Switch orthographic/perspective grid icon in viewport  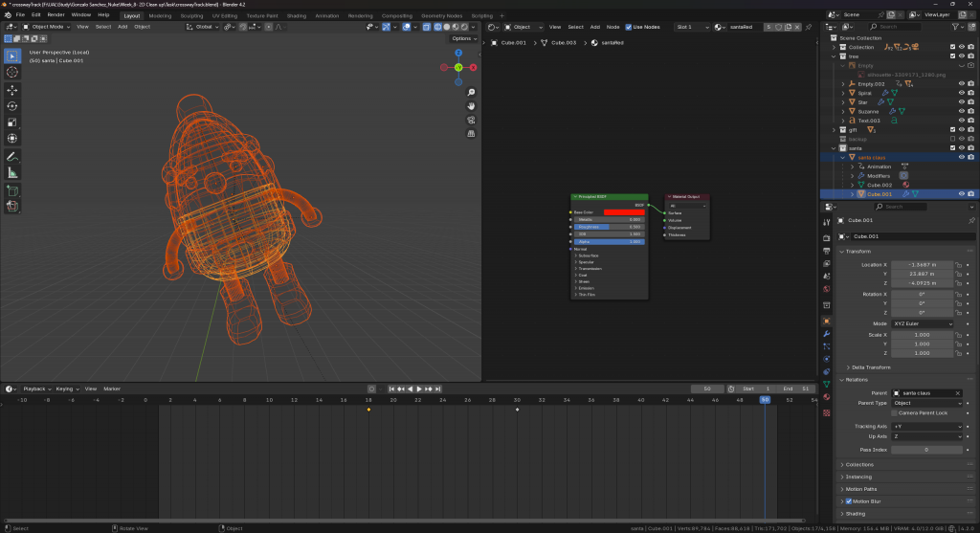tap(471, 134)
